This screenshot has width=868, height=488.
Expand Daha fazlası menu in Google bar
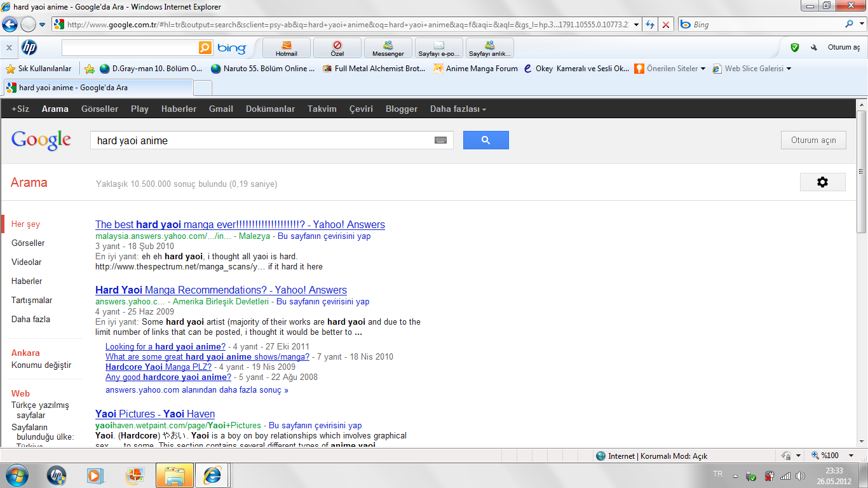tap(458, 109)
